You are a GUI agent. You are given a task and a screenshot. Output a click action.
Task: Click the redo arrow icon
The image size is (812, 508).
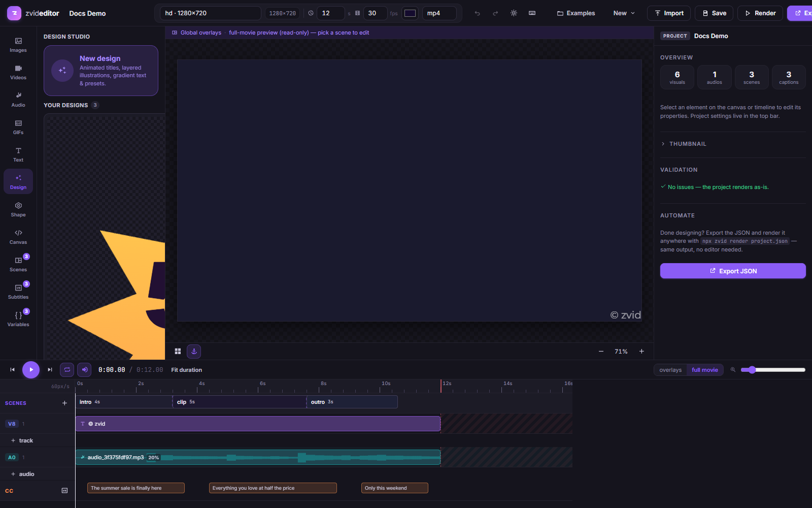pyautogui.click(x=495, y=13)
